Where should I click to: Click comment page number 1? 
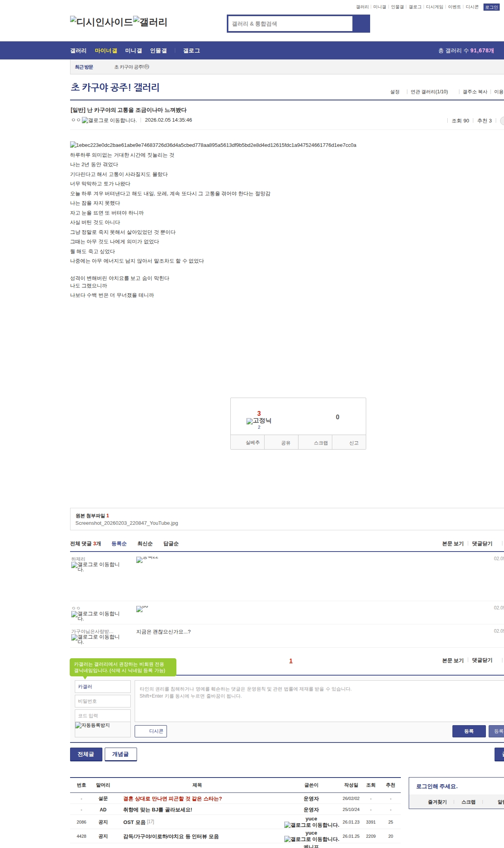291,661
